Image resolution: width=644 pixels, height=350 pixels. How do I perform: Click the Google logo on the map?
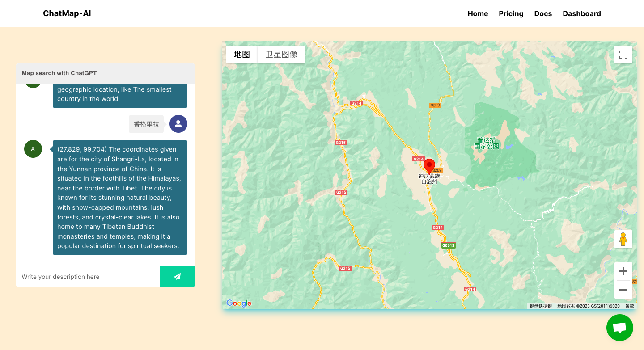tap(239, 304)
